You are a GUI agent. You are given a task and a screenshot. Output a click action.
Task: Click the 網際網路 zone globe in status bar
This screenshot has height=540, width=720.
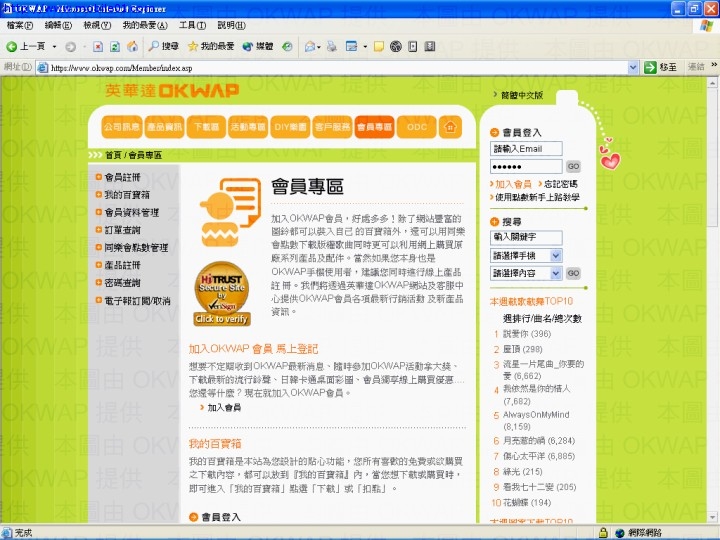620,533
